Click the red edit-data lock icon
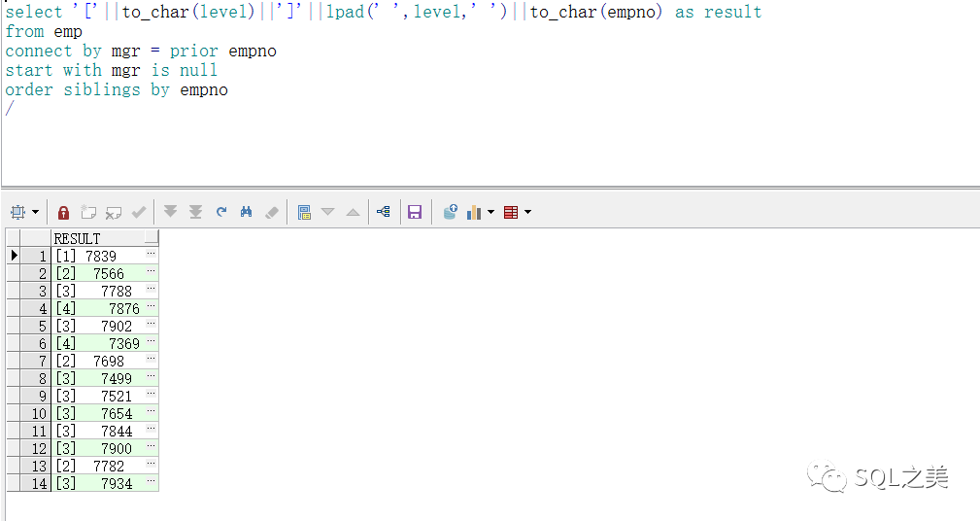Screen dimensions: 980x521 63,213
